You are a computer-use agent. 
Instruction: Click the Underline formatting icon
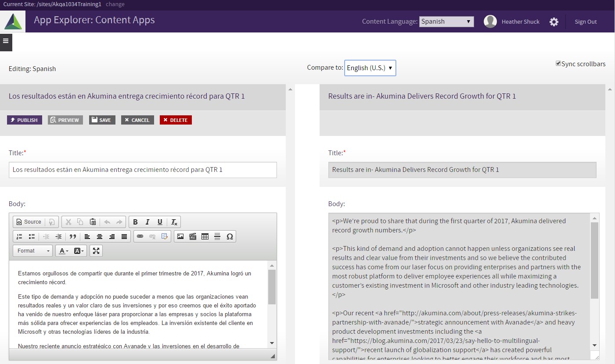click(160, 222)
